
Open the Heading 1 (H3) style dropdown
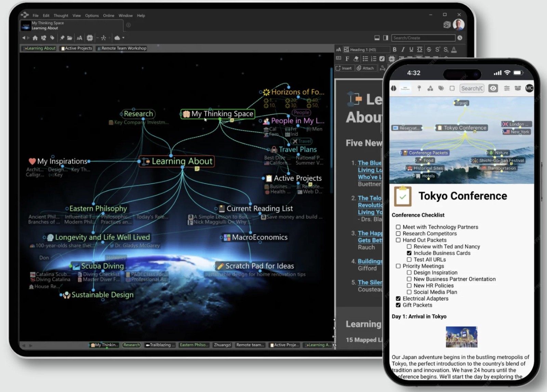(366, 50)
